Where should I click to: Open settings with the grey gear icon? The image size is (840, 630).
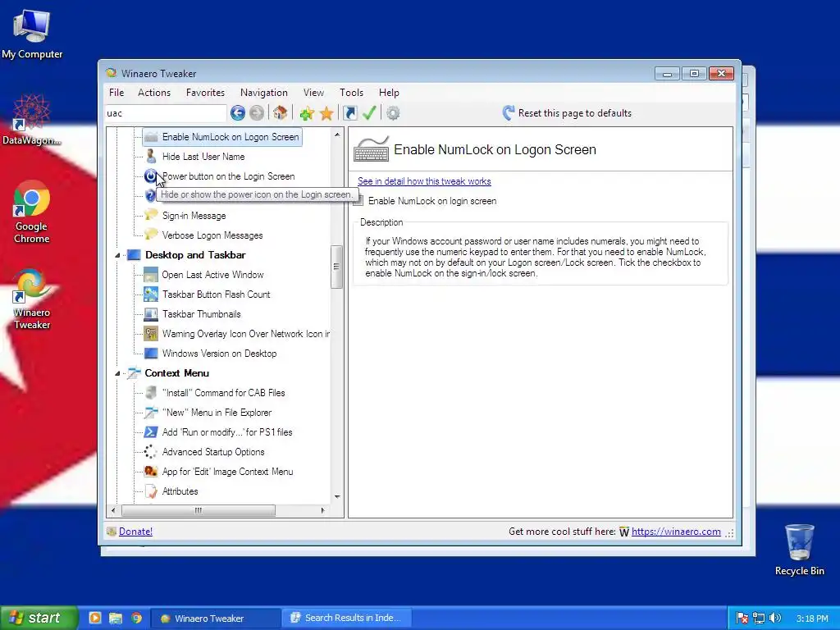(x=393, y=113)
